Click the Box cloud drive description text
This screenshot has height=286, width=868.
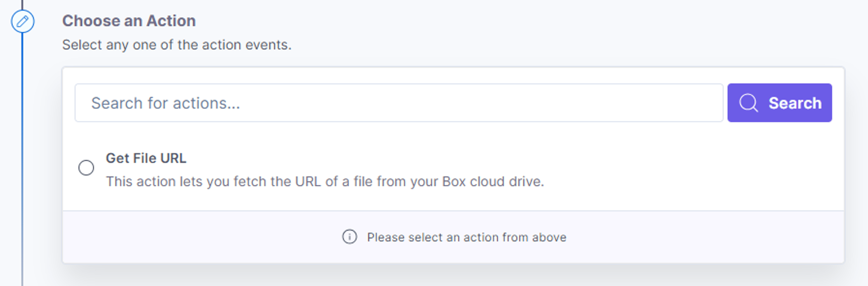(x=325, y=182)
